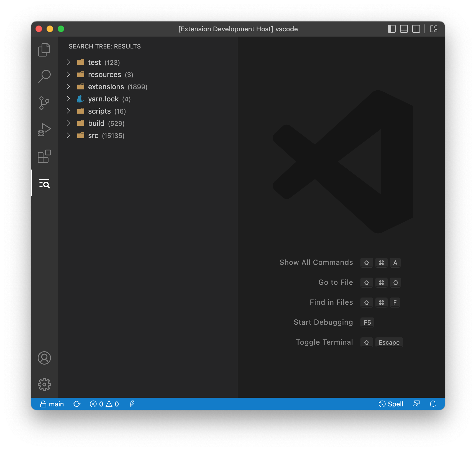Click Find in Files label
The height and width of the screenshot is (451, 476).
tap(331, 302)
